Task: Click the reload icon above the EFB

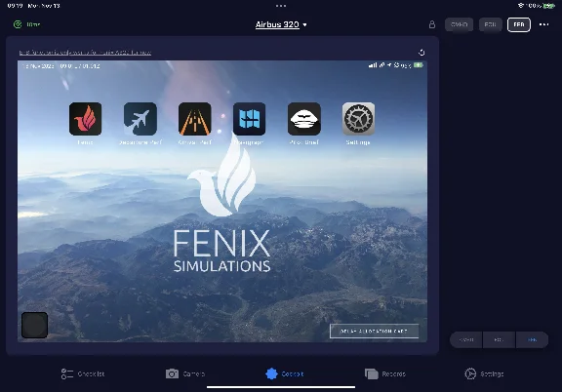Action: (421, 53)
